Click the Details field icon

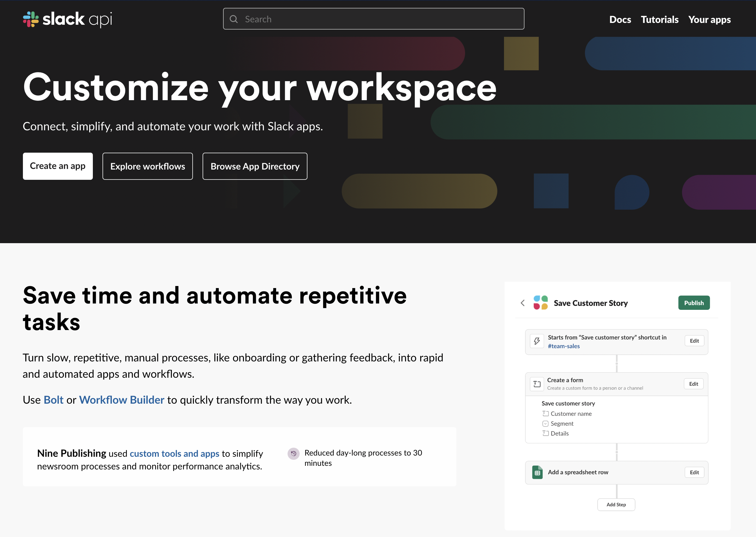(x=545, y=434)
